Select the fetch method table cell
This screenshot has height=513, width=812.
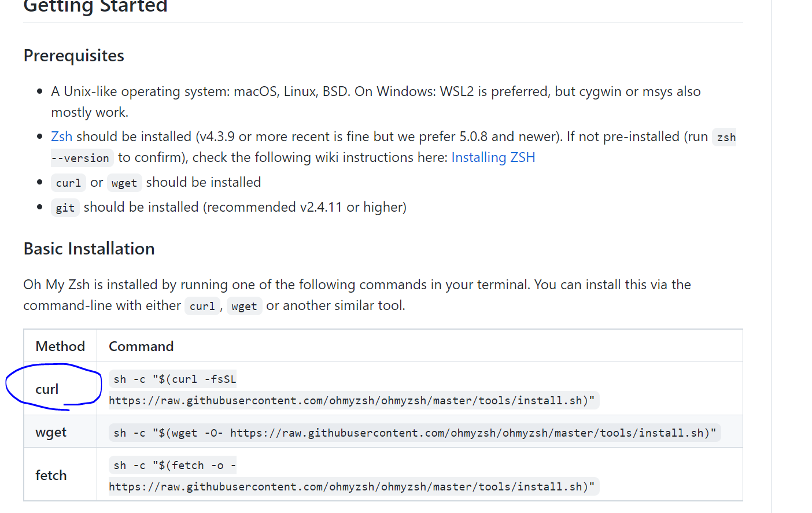pos(60,474)
